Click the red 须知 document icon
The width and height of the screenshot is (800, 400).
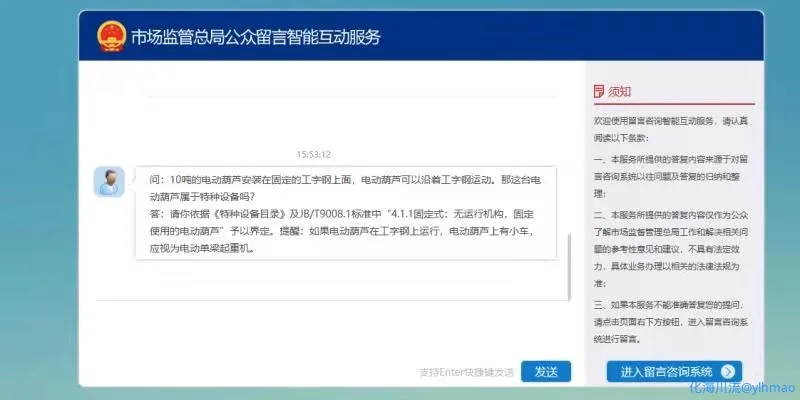tap(598, 91)
